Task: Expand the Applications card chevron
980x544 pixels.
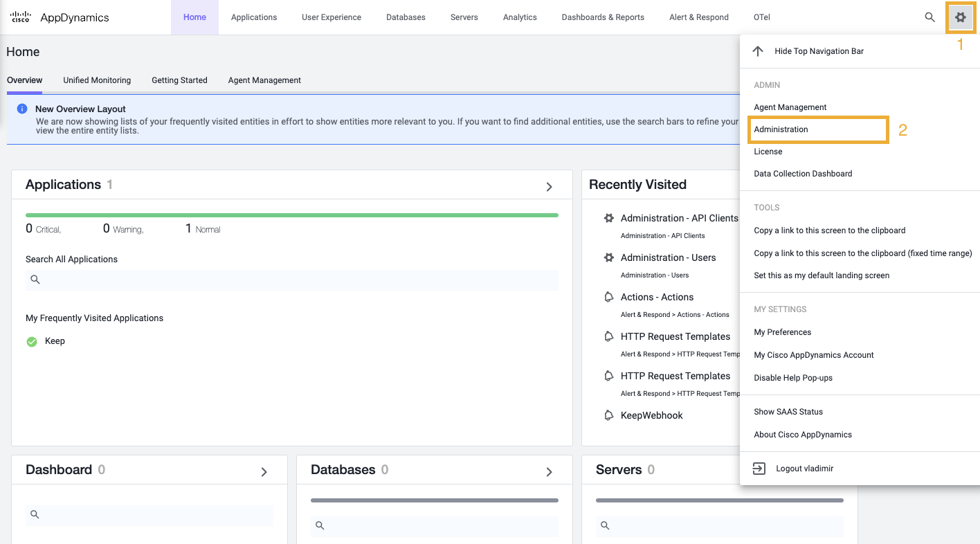Action: pyautogui.click(x=550, y=186)
